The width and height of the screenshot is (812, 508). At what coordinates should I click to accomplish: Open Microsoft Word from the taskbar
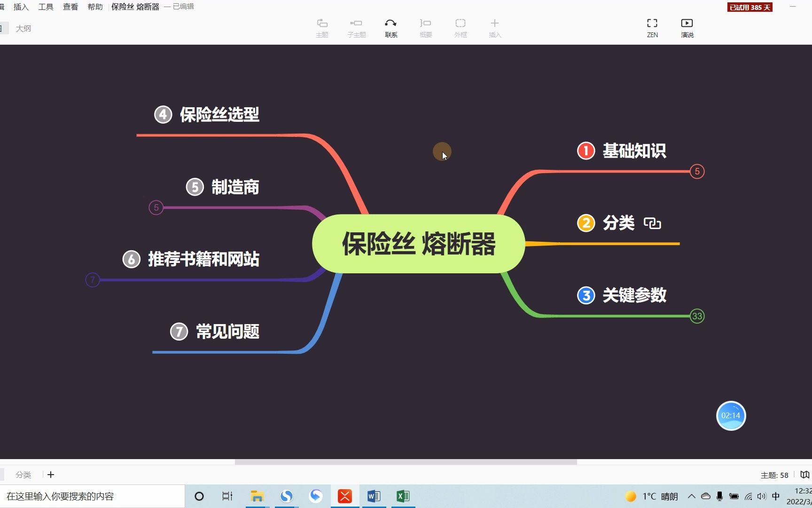[x=374, y=496]
